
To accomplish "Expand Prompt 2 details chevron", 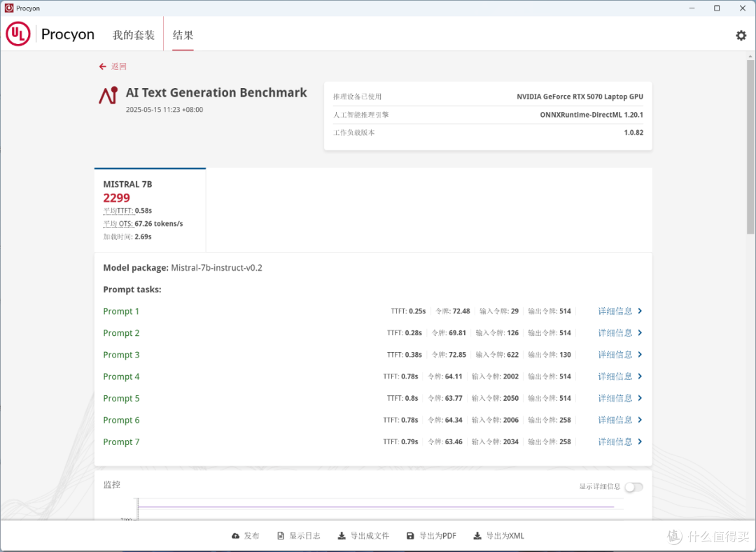I will click(x=640, y=333).
